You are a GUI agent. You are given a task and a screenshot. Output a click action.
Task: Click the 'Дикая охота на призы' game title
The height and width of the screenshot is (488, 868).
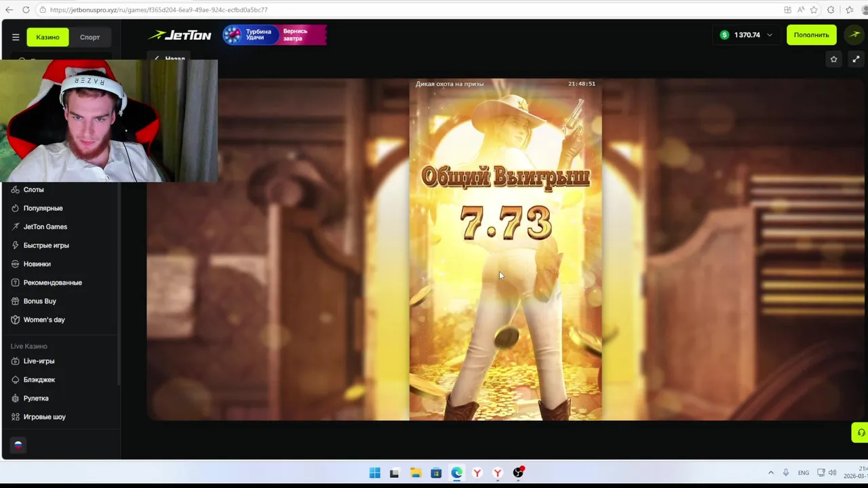point(450,84)
